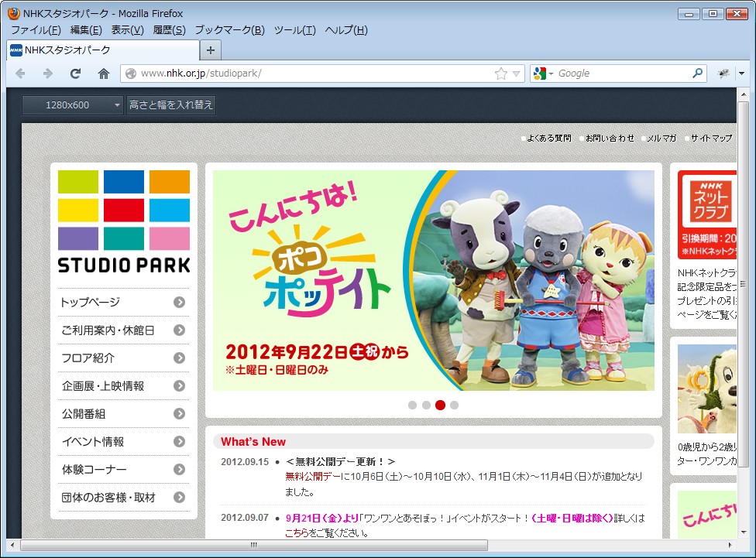Go to フロア紹介 in the side menu

click(x=88, y=358)
